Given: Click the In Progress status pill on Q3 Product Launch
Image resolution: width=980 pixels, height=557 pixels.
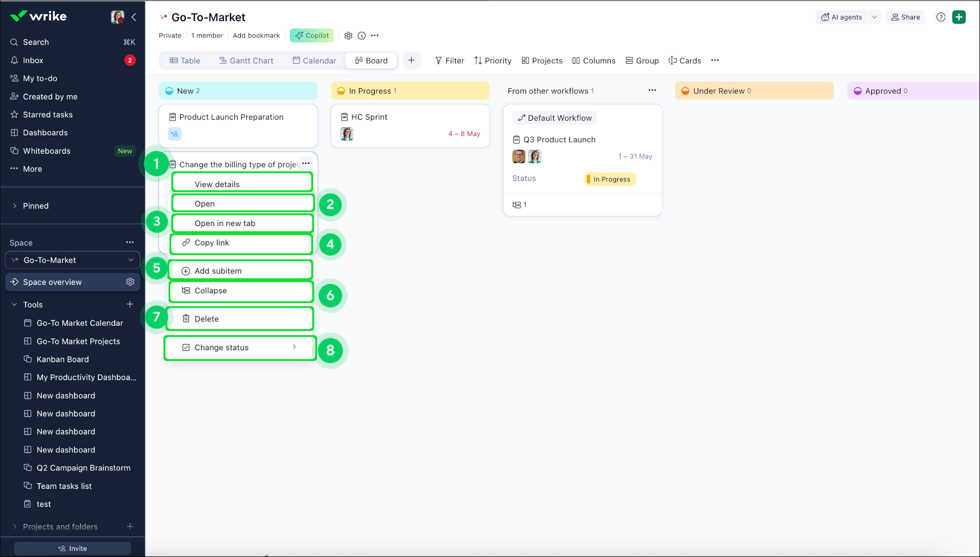Looking at the screenshot, I should 610,180.
